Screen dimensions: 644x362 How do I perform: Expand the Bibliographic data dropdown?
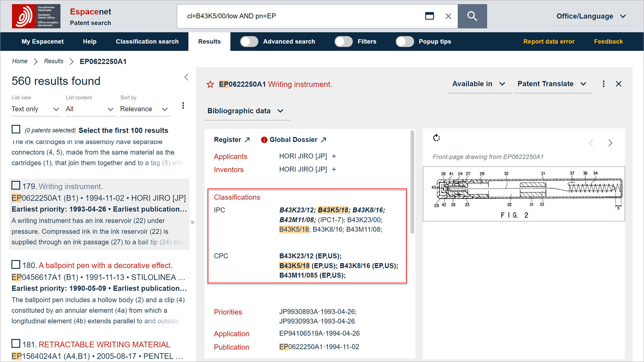click(x=245, y=111)
